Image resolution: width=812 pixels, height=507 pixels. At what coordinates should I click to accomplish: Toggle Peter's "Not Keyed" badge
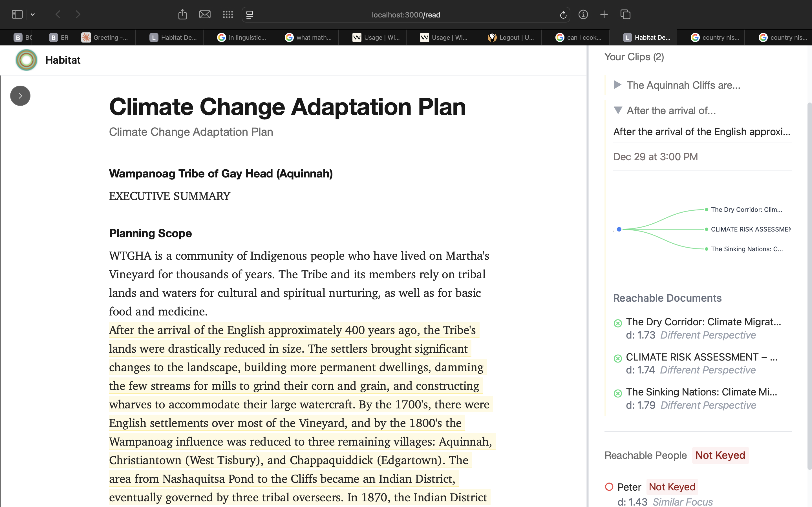tap(672, 486)
